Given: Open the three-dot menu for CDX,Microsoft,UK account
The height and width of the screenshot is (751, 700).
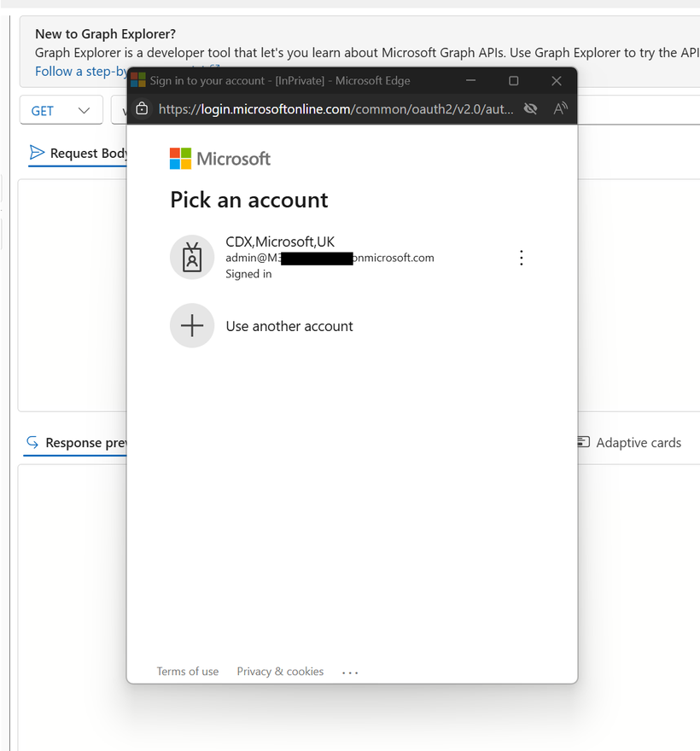Looking at the screenshot, I should pos(522,258).
